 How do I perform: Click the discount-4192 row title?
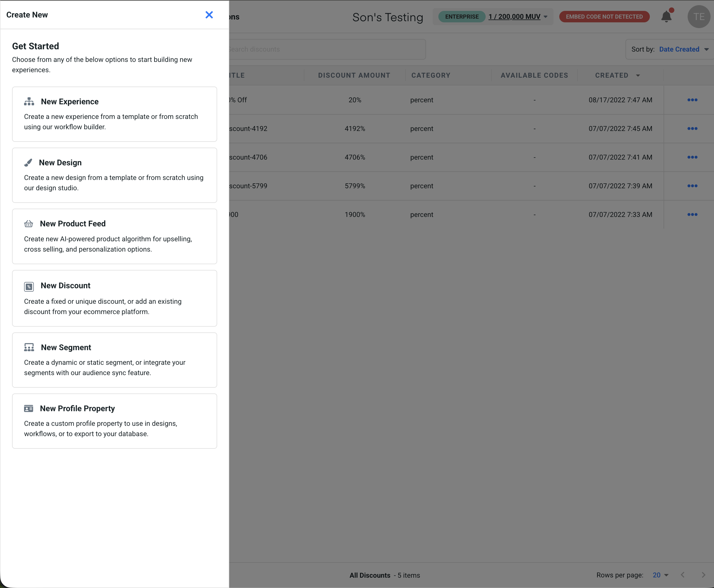click(248, 129)
